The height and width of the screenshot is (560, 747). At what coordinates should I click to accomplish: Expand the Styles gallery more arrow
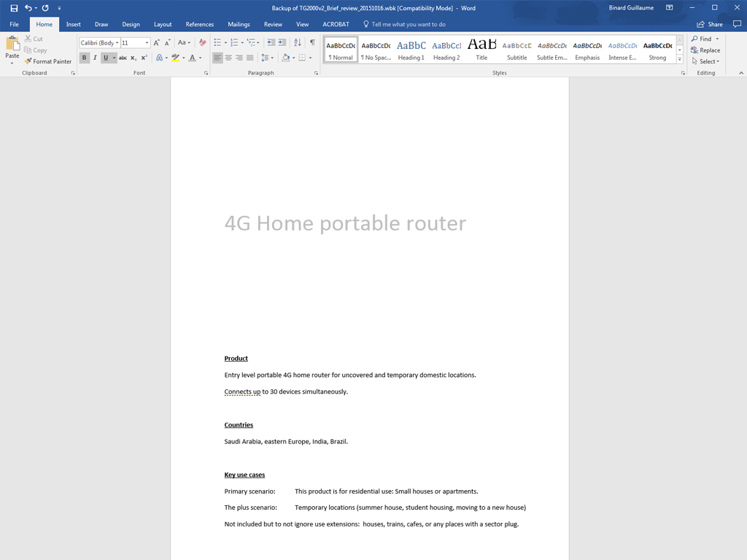pyautogui.click(x=680, y=60)
